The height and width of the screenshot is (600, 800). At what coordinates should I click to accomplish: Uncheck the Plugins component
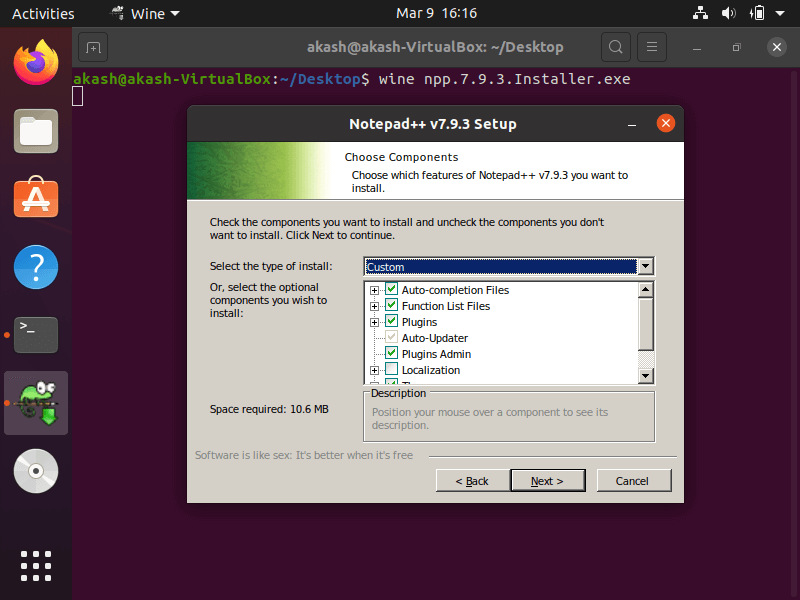pyautogui.click(x=391, y=321)
